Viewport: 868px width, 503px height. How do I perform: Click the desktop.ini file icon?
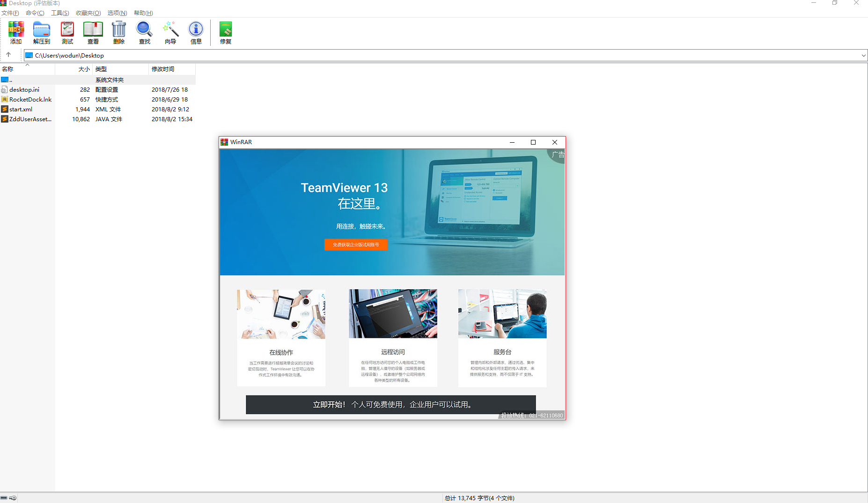[5, 89]
